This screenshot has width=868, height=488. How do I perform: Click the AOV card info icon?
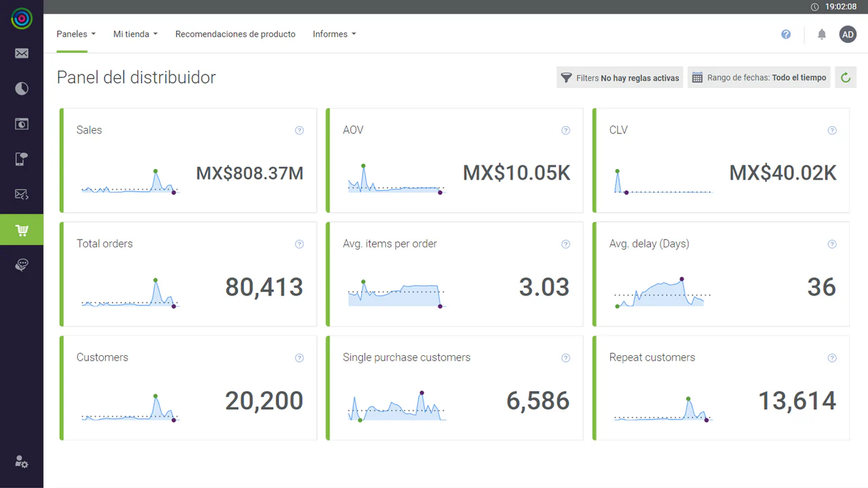click(x=566, y=131)
